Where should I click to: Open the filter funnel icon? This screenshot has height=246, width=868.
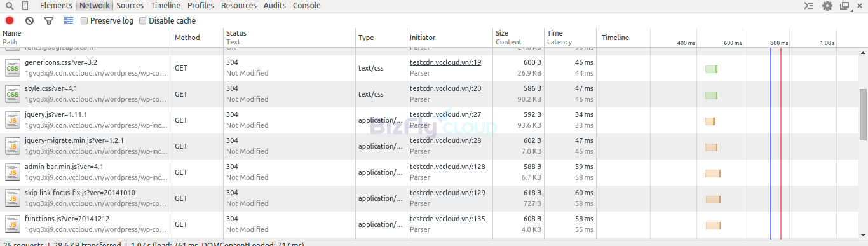pos(49,21)
